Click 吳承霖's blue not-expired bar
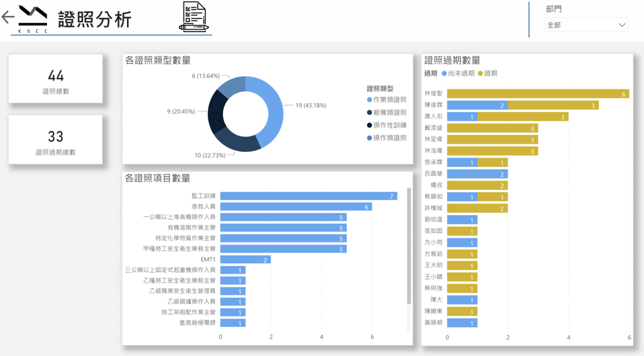644x356 pixels. point(462,163)
